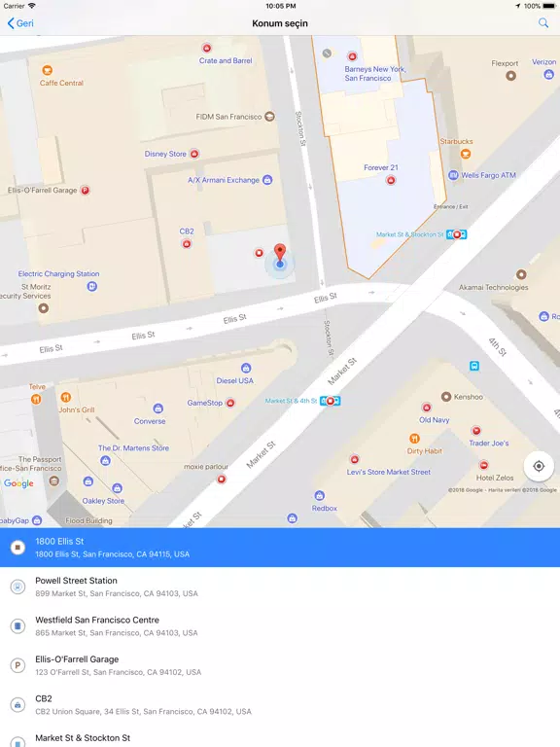Open the Google logo link on map
The height and width of the screenshot is (747, 560).
click(x=18, y=483)
